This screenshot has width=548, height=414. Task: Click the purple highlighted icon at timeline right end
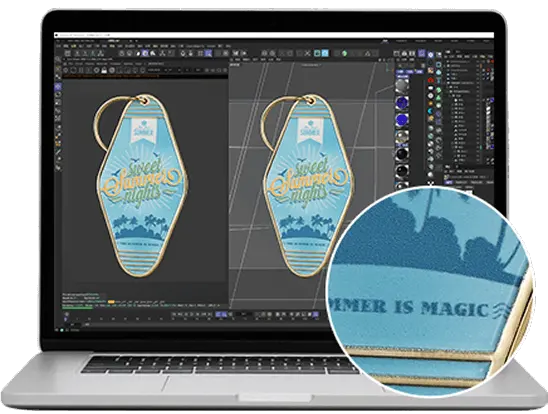316,315
